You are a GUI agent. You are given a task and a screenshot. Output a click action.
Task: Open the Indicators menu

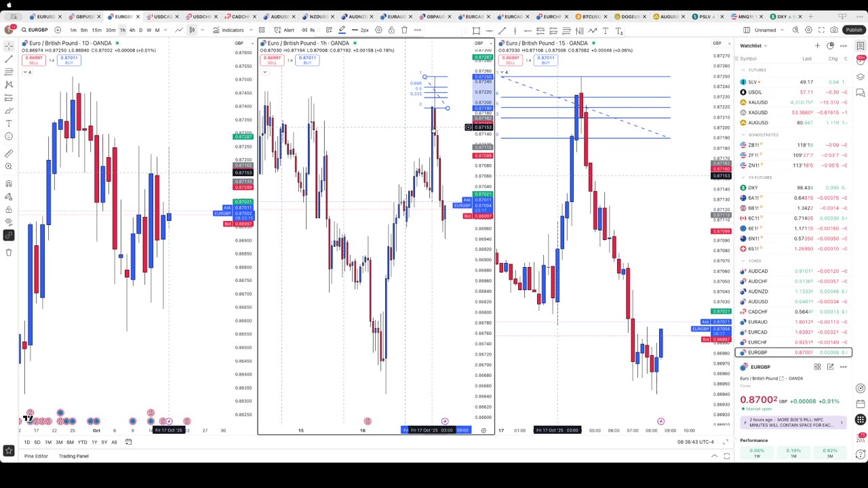229,30
